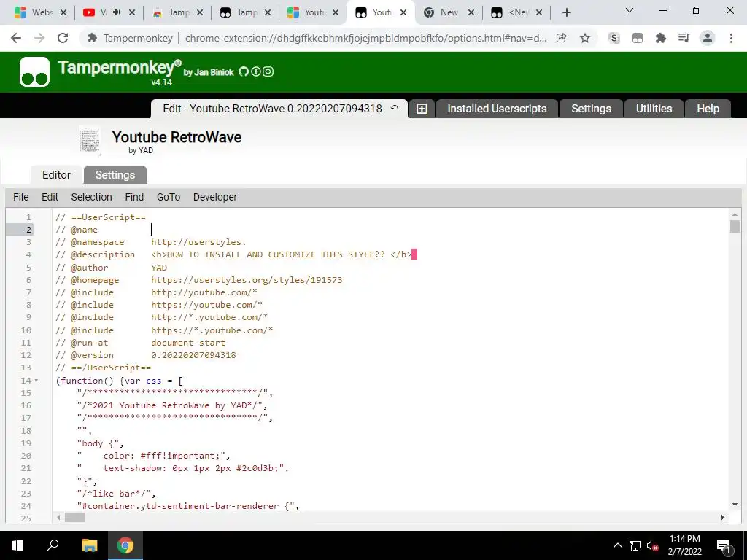Open the Developer menu

(215, 197)
